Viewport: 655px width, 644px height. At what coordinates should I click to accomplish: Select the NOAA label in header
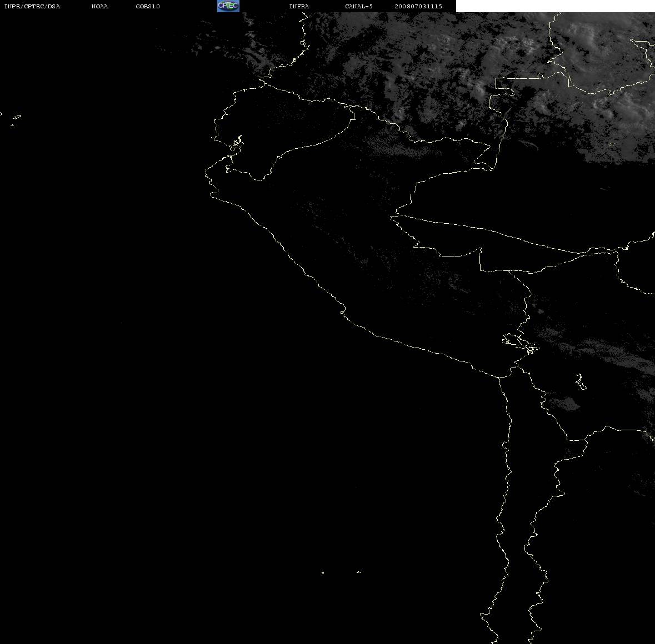coord(99,6)
